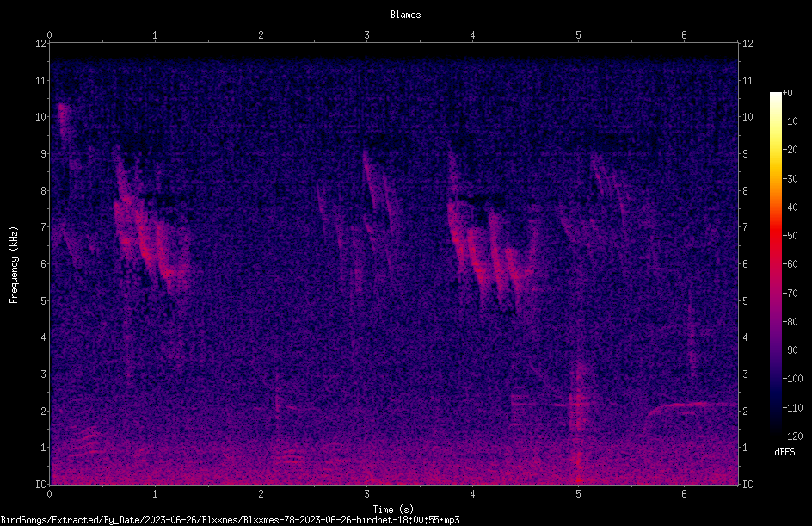Click the "1" kHz tick on the right frequency axis
The height and width of the screenshot is (526, 812).
tap(745, 448)
